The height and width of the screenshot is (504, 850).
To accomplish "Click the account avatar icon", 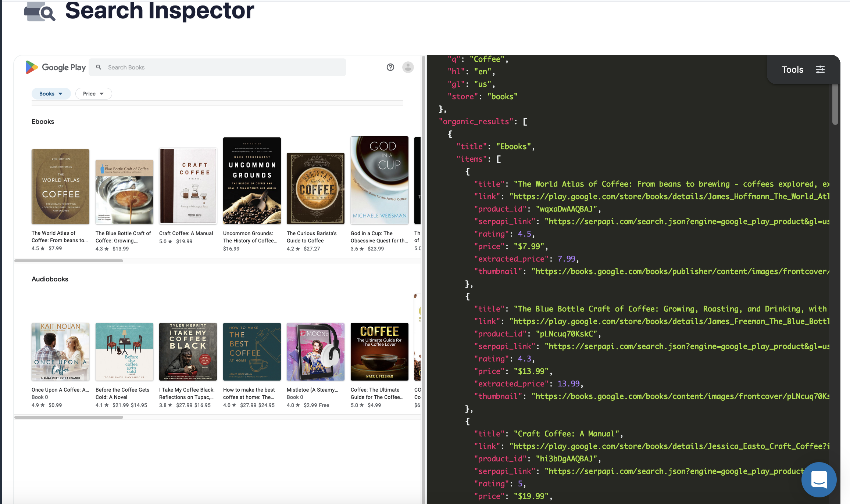I will (x=408, y=67).
